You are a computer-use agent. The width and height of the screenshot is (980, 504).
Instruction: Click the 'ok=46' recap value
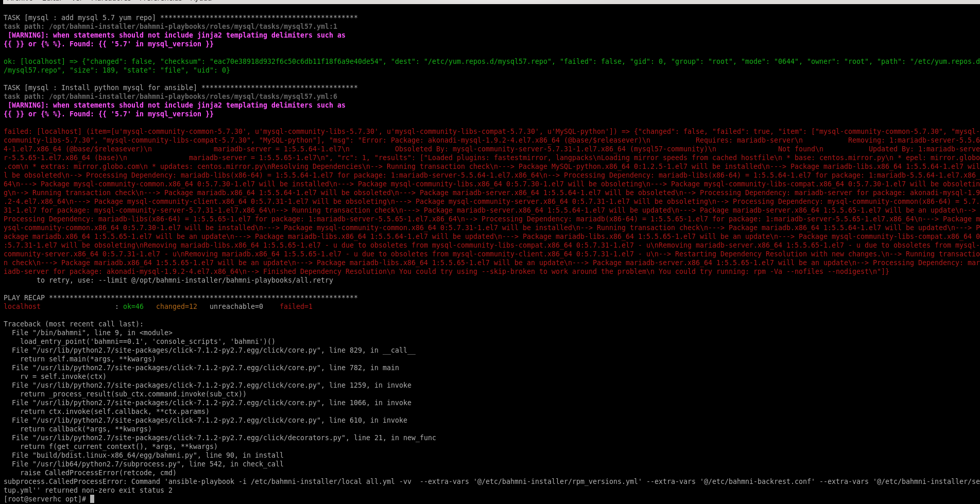133,306
